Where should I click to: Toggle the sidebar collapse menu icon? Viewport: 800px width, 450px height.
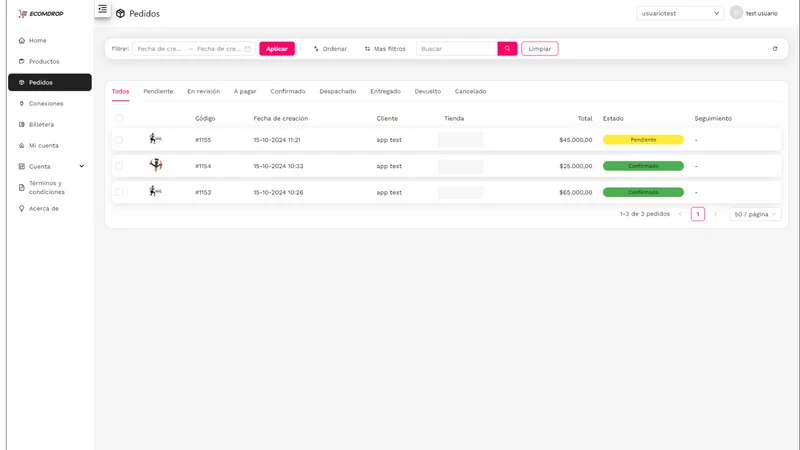point(103,9)
